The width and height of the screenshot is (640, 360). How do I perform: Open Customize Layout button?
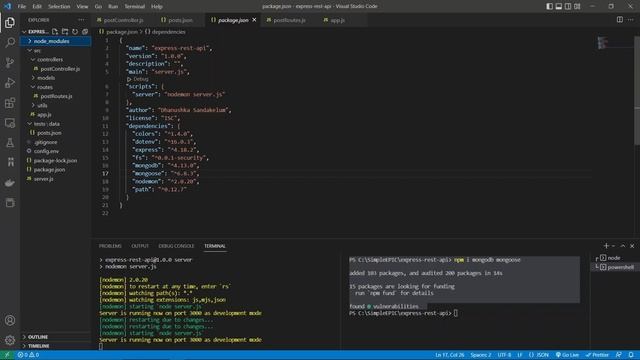[577, 6]
